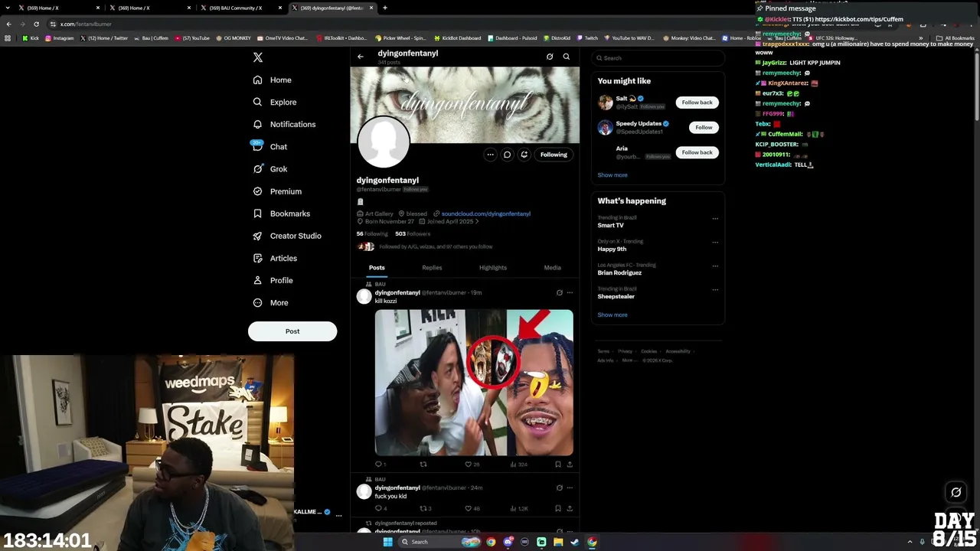The height and width of the screenshot is (551, 980).
Task: Open Grok in the X sidebar
Action: [x=269, y=169]
